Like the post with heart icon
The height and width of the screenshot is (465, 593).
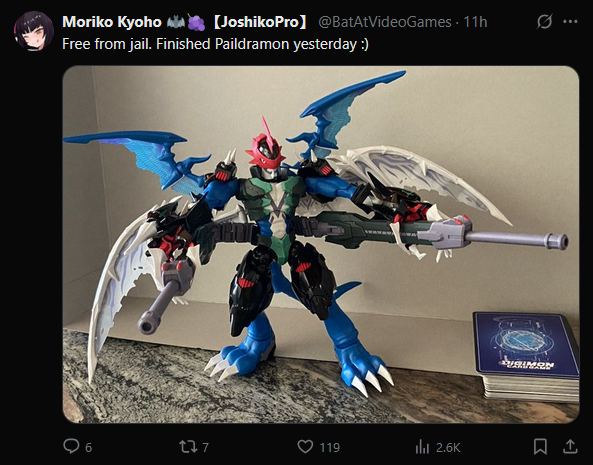tap(305, 447)
